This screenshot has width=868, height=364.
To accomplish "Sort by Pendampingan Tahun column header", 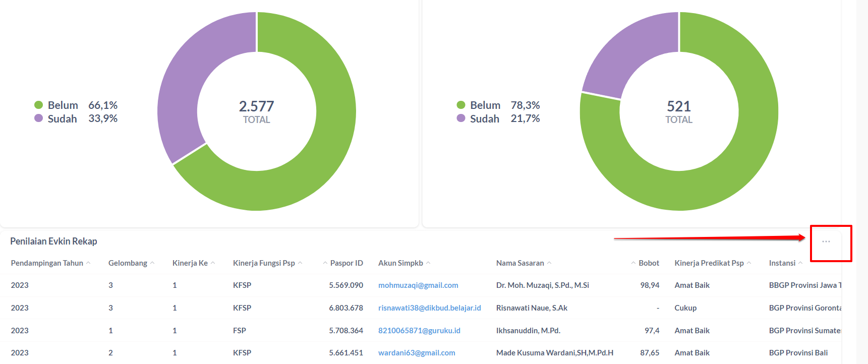I will pyautogui.click(x=50, y=263).
